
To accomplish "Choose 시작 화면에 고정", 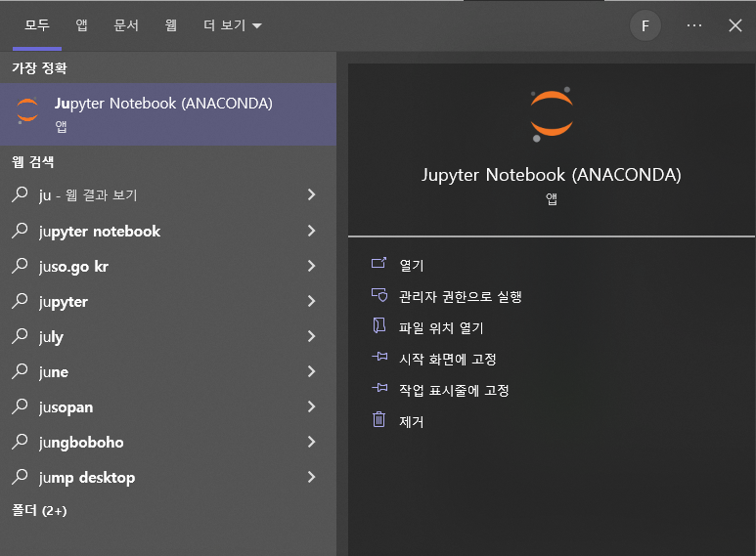I will click(448, 359).
